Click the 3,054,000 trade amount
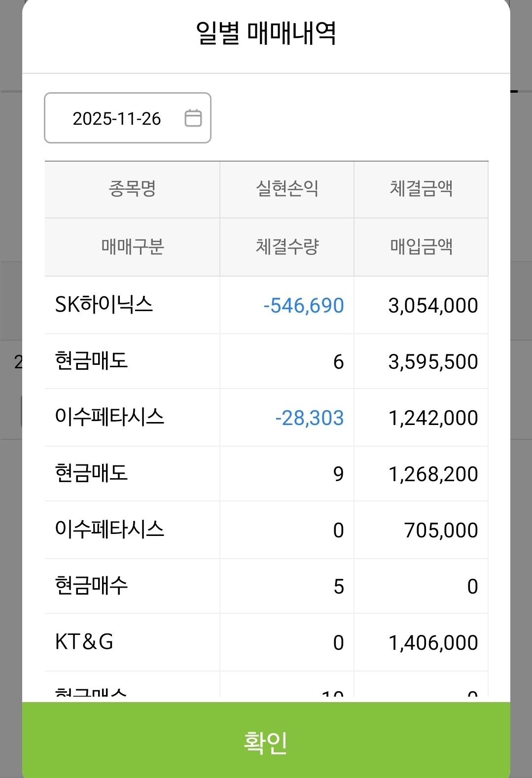Screen dimensions: 532x778 pyautogui.click(x=433, y=306)
